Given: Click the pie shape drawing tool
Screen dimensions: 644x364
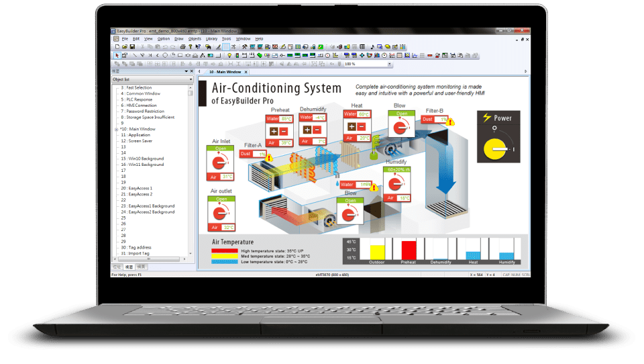Looking at the screenshot, I should point(172,55).
